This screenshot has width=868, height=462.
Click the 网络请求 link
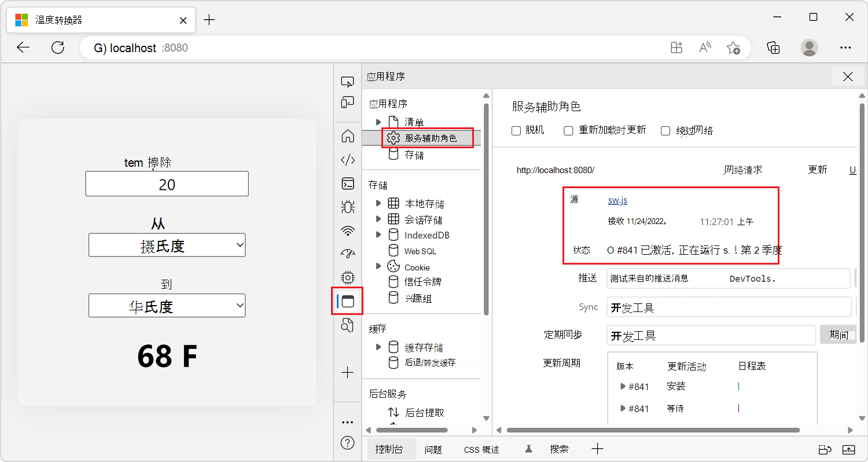(743, 170)
